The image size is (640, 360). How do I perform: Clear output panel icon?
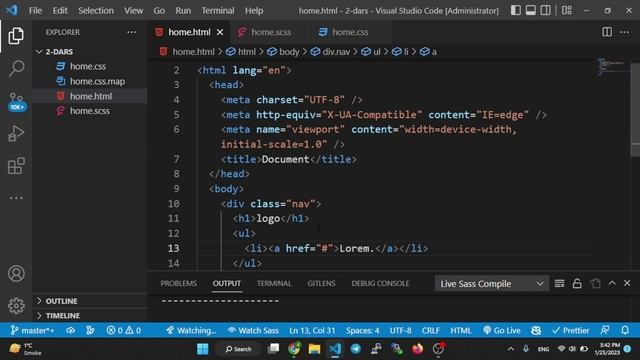pos(559,283)
